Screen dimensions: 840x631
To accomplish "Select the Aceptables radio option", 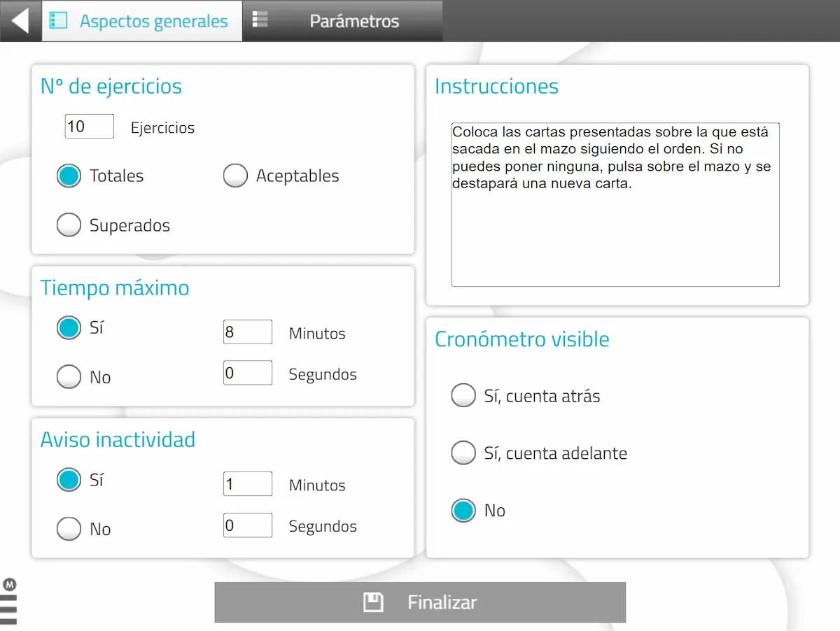I will 235,176.
